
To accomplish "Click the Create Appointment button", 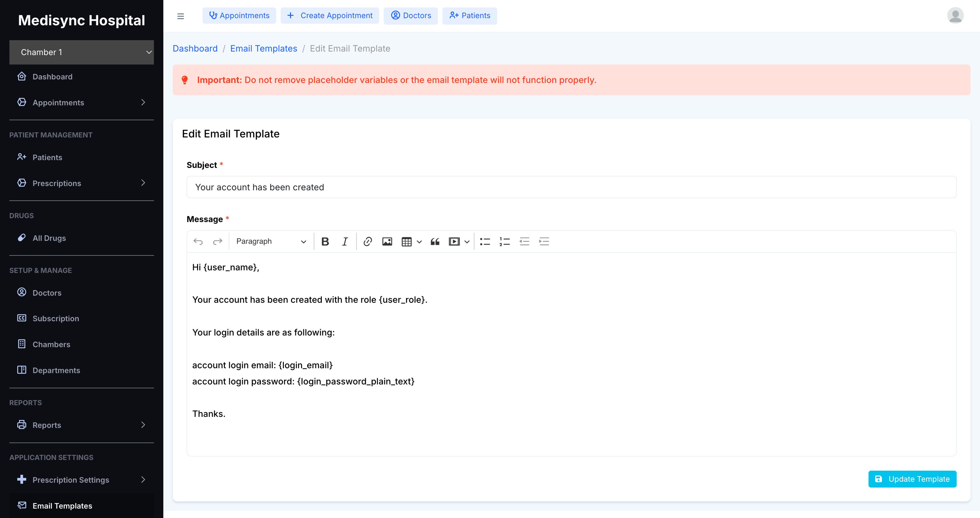I will [x=330, y=16].
